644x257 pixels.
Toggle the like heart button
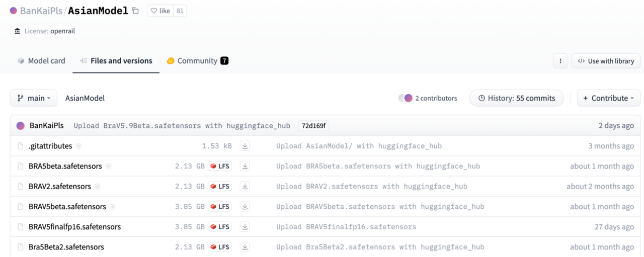[x=160, y=11]
